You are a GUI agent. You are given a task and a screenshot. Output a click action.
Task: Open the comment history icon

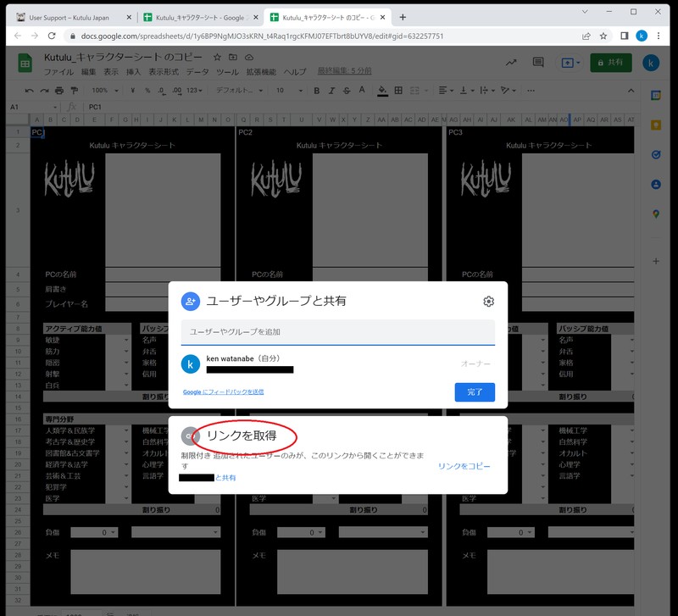click(538, 63)
